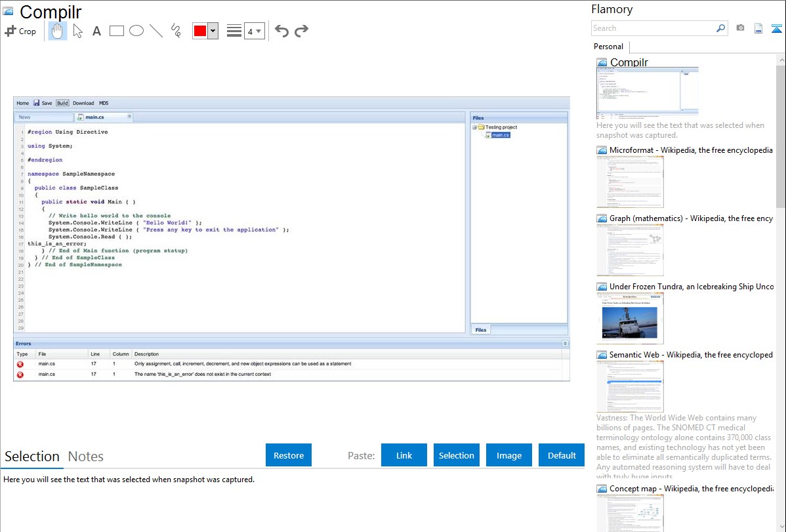Click the collapse-to-top arrow icon

tap(776, 28)
